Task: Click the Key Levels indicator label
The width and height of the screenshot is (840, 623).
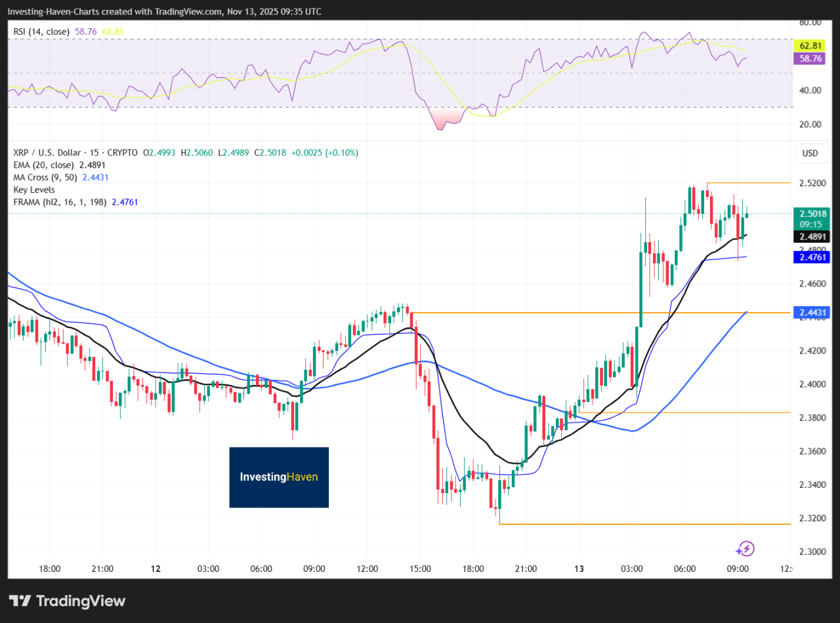Action: tap(34, 190)
